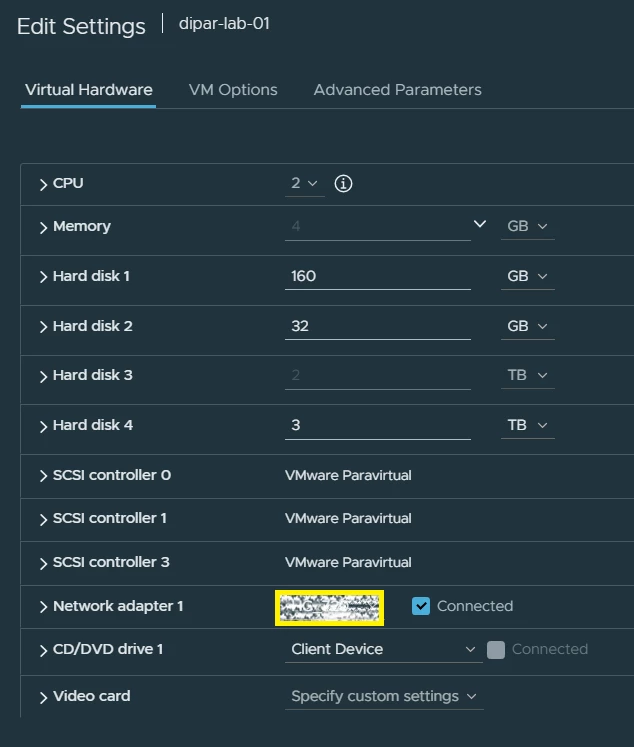Click the CPU info icon
The image size is (634, 747).
(x=343, y=184)
